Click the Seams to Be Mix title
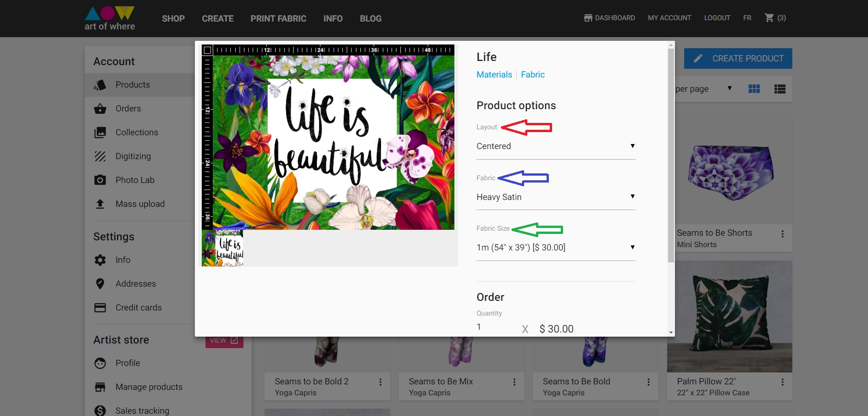 pyautogui.click(x=441, y=382)
